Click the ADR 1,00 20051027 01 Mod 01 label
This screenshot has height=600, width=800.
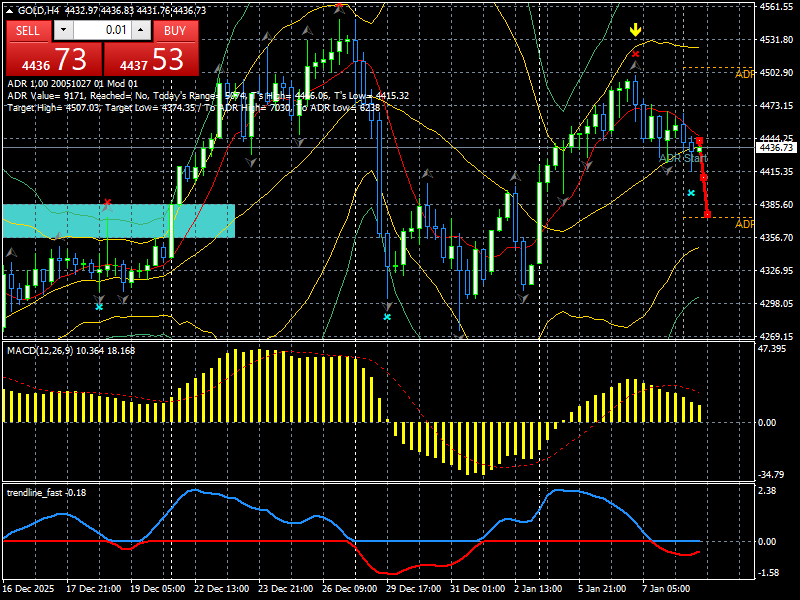72,84
